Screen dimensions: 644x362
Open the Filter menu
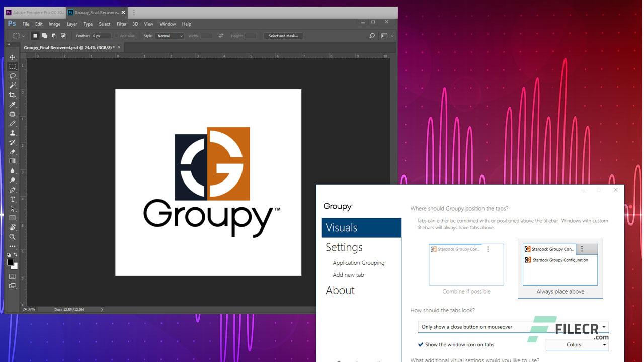click(122, 24)
